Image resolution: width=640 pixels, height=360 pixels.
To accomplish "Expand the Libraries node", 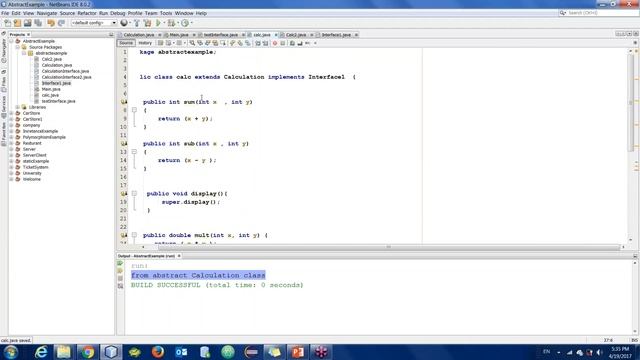I will pyautogui.click(x=18, y=107).
